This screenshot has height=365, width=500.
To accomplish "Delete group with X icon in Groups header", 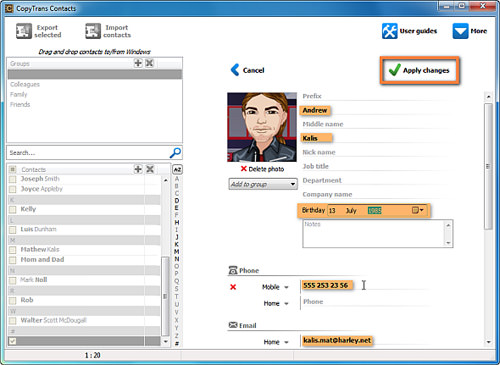I will pyautogui.click(x=149, y=63).
